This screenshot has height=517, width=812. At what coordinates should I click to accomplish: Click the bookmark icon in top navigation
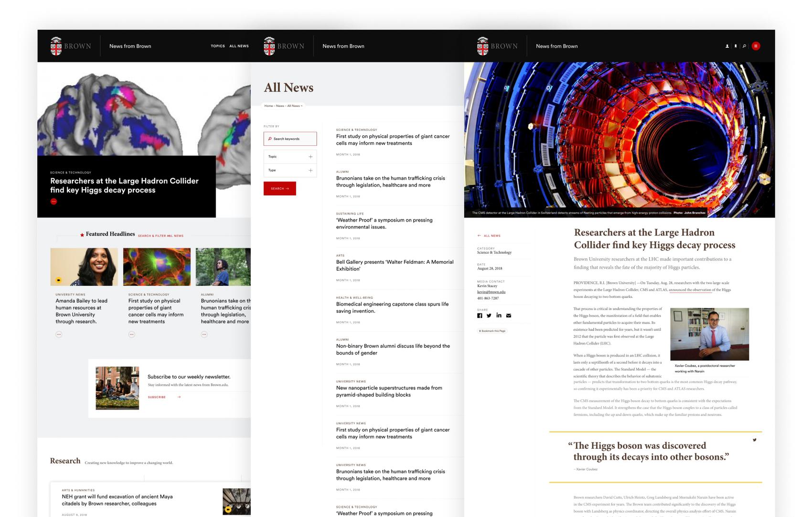pyautogui.click(x=736, y=46)
